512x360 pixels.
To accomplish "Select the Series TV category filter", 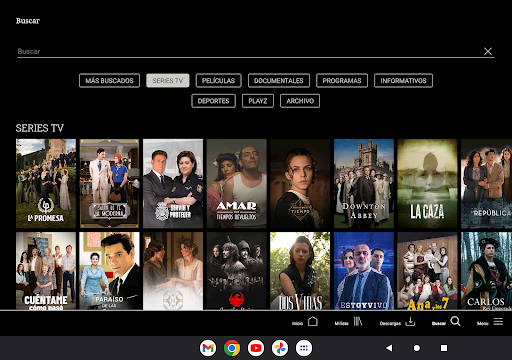I will [x=168, y=81].
